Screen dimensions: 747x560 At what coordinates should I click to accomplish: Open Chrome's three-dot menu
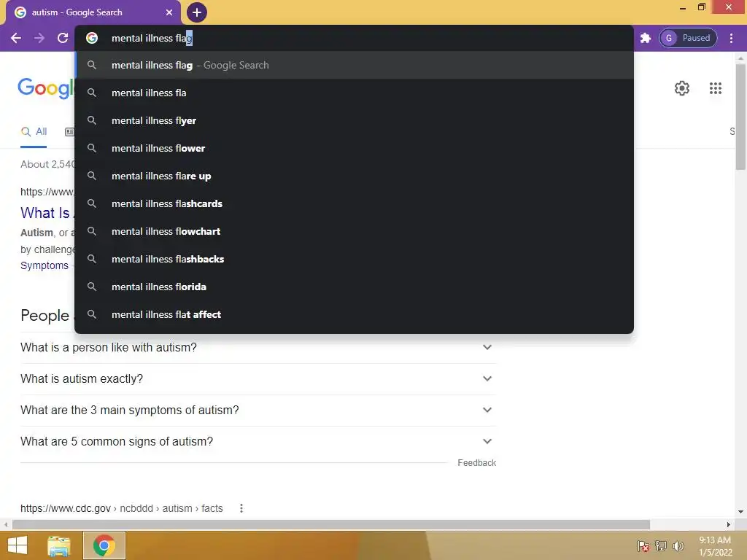731,38
